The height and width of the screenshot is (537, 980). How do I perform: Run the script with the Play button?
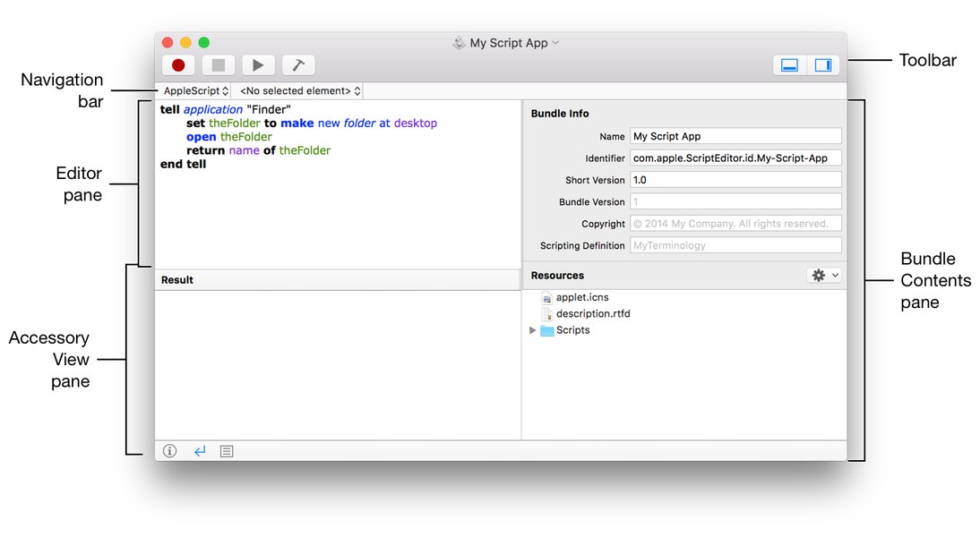(x=258, y=65)
